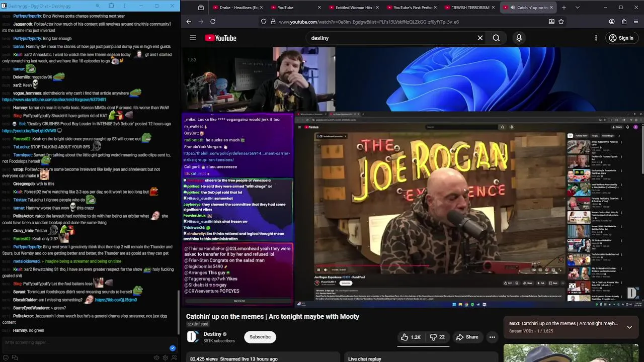
Task: Open the Firefox application menu
Action: 636,22
